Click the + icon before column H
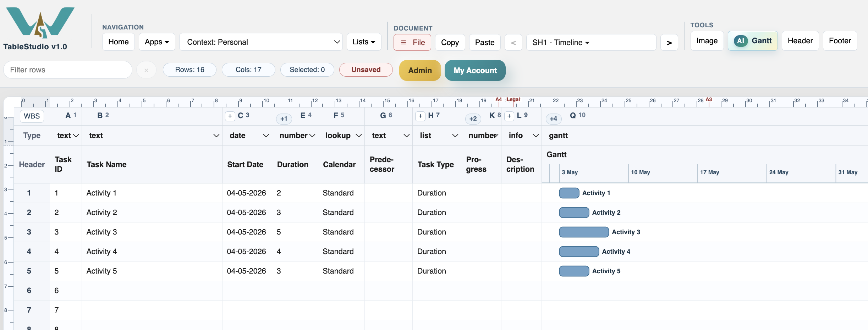868x330 pixels. 420,116
